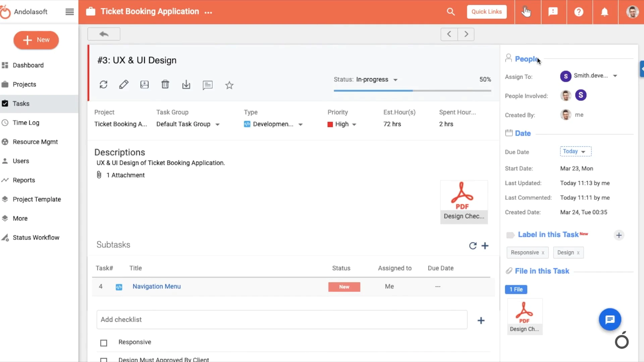The image size is (644, 362).
Task: Expand the Status In-progress dropdown
Action: coord(395,80)
